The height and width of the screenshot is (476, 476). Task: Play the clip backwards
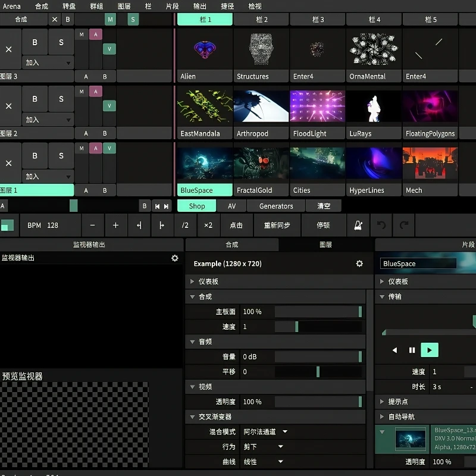coord(394,350)
